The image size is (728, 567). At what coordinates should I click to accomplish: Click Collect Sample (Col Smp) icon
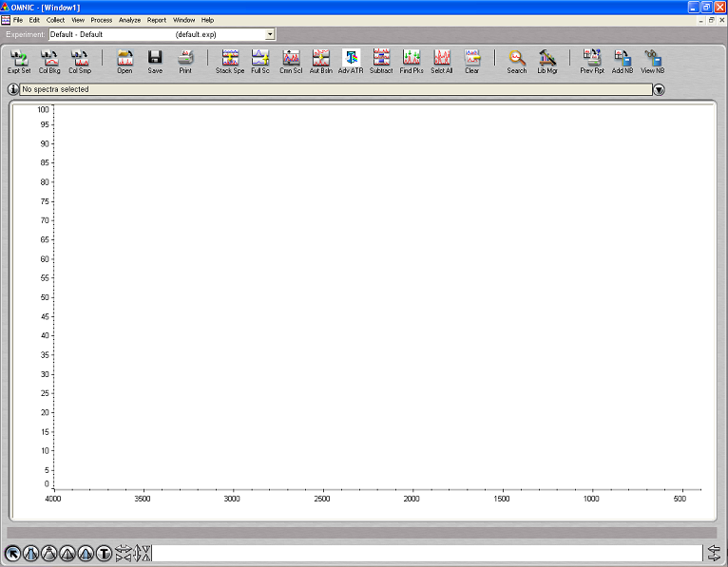click(x=80, y=61)
